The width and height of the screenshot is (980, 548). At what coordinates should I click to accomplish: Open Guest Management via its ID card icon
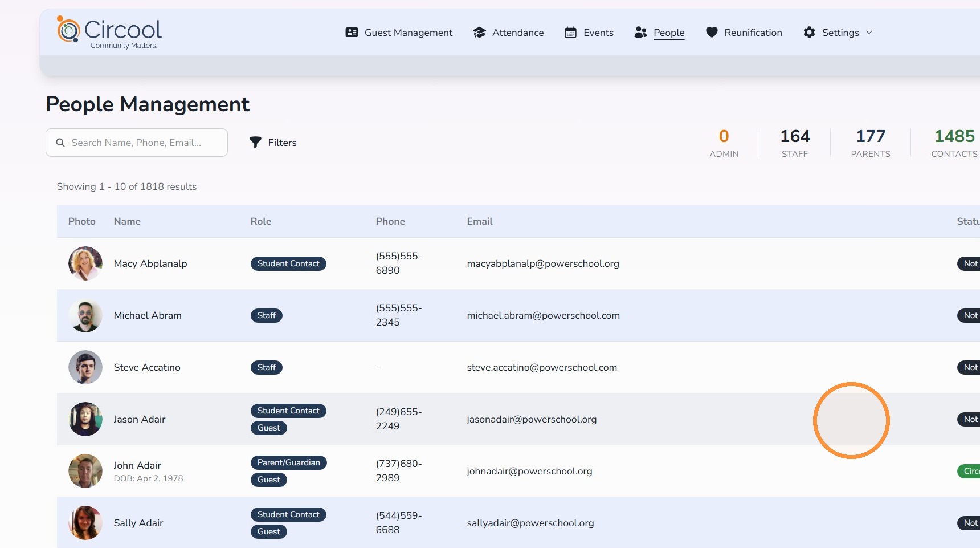pos(352,33)
